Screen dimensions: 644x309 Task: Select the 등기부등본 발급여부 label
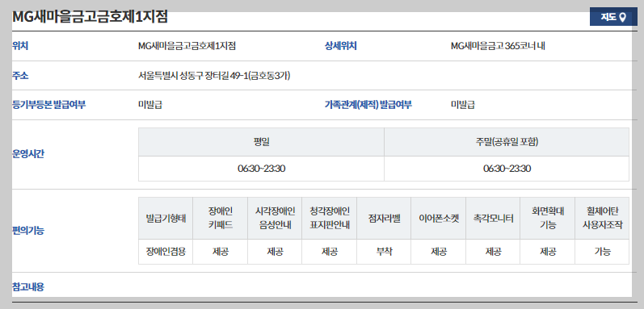(48, 105)
